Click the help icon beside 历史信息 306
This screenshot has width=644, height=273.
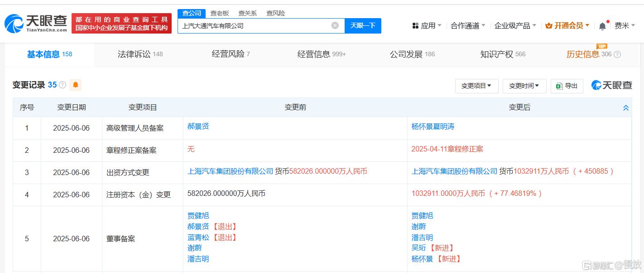click(617, 54)
